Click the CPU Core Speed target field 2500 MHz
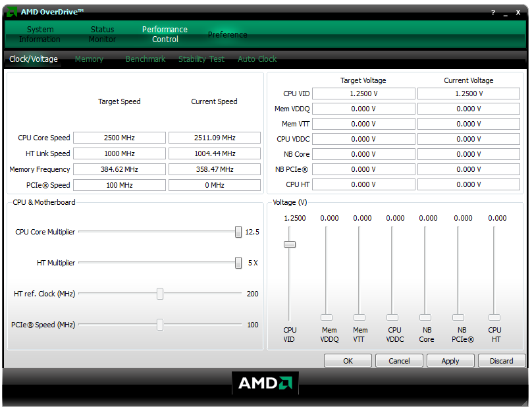The width and height of the screenshot is (532, 409). 119,138
